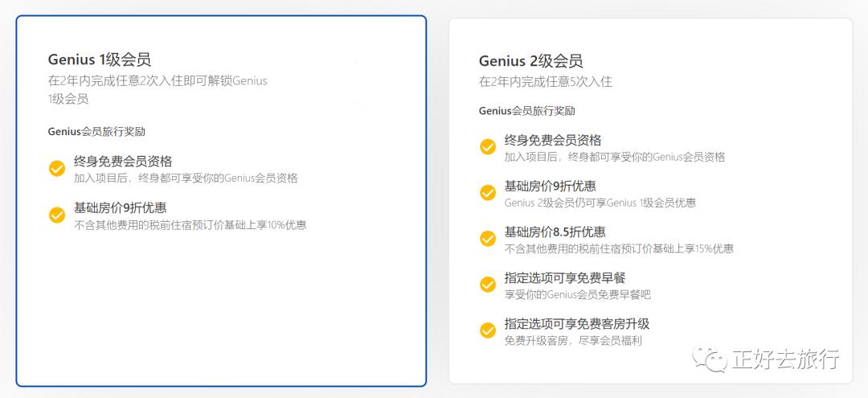Select the Genius 2级会员 card
This screenshot has height=398, width=868.
(x=650, y=201)
